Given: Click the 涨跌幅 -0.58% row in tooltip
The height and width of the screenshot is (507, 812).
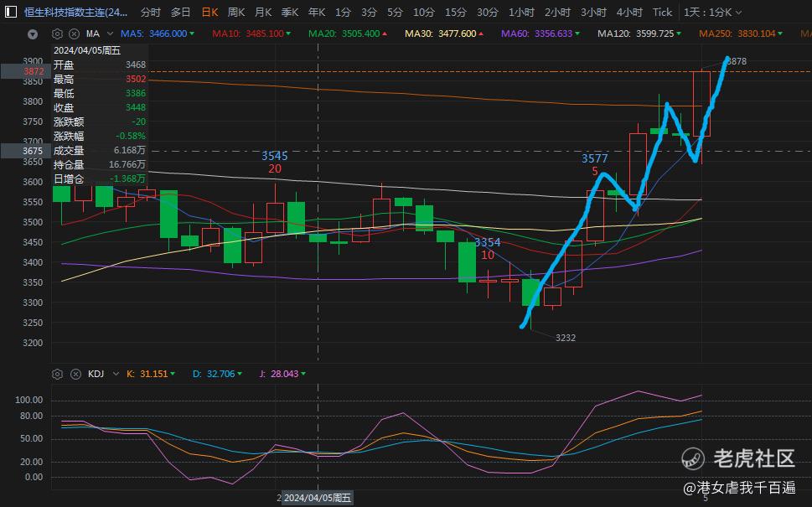Looking at the screenshot, I should click(100, 137).
